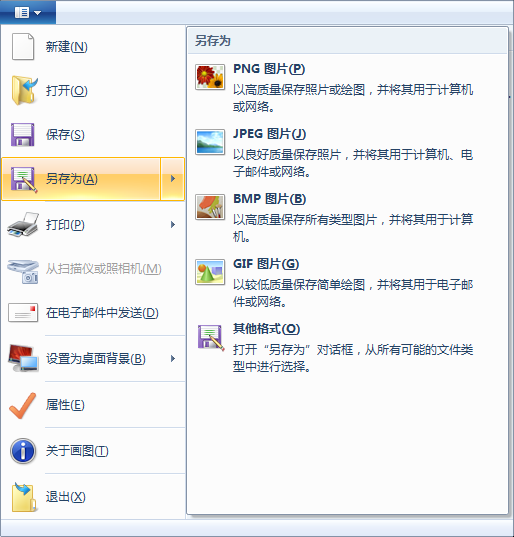Click the 关于画图(T) menu label

77,451
